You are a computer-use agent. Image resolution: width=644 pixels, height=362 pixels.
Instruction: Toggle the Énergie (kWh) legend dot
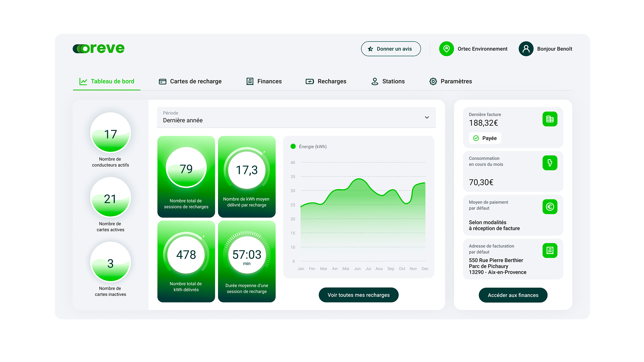[293, 146]
